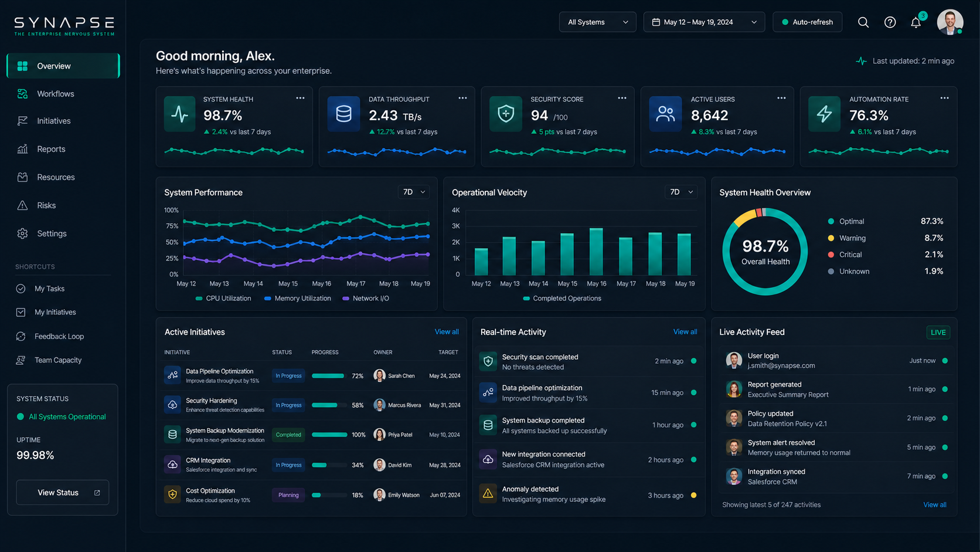
Task: Toggle Warning segment in health legend
Action: click(x=885, y=238)
